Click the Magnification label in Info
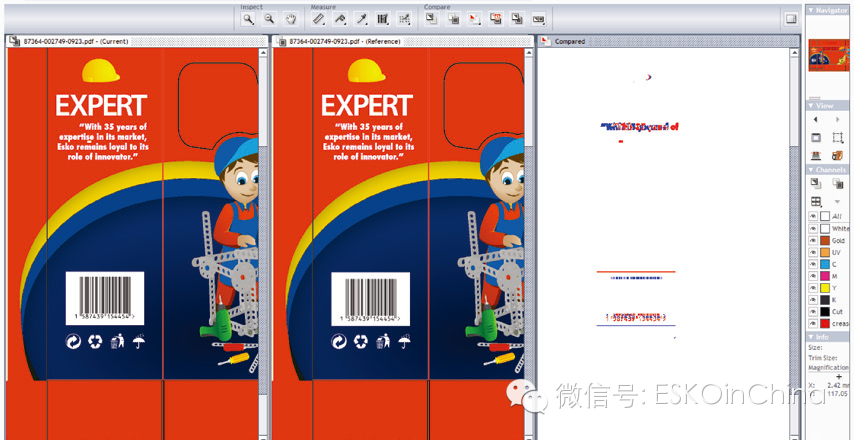Screen dimensions: 854x440 pos(828,368)
